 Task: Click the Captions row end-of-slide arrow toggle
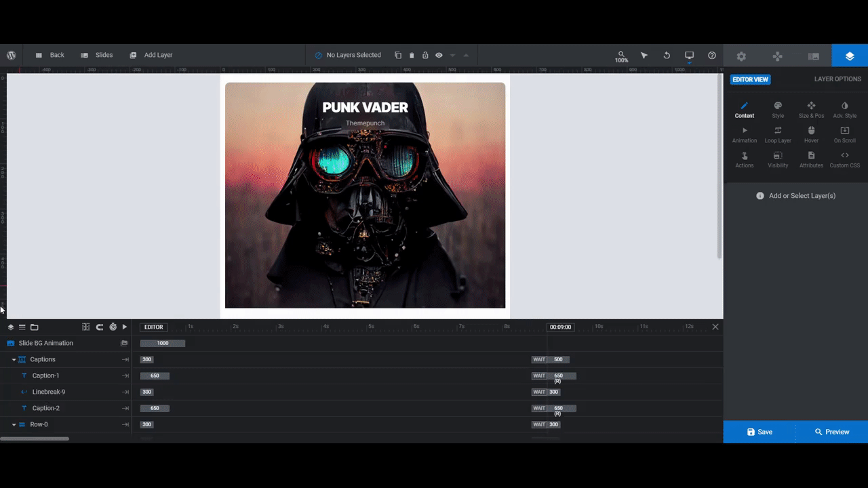tap(125, 359)
